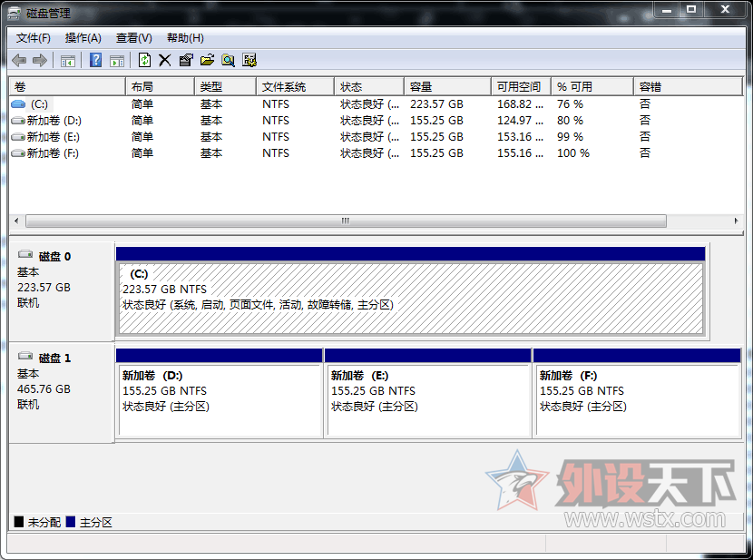This screenshot has width=753, height=560.
Task: Click the settings list toolbar icon
Action: coord(249,60)
